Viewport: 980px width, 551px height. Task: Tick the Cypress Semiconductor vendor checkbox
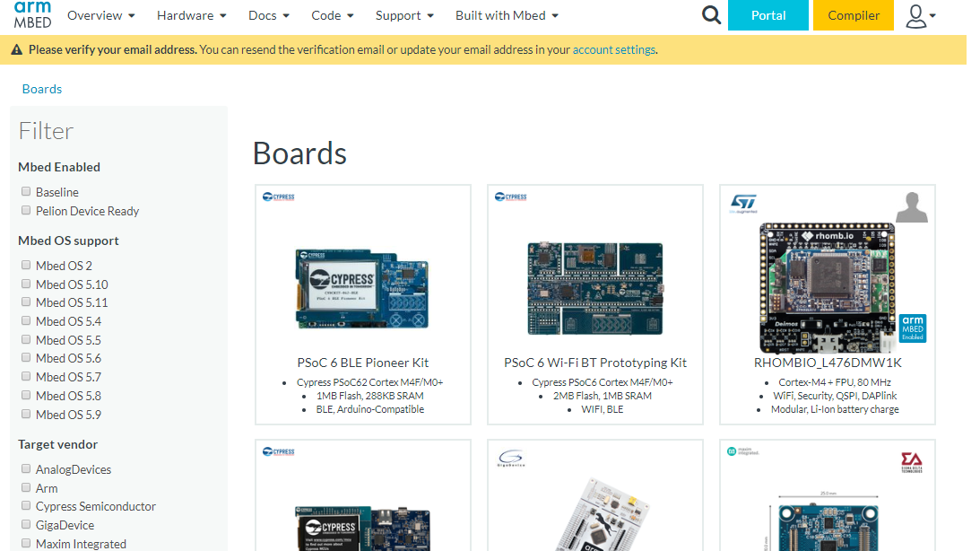pos(26,506)
